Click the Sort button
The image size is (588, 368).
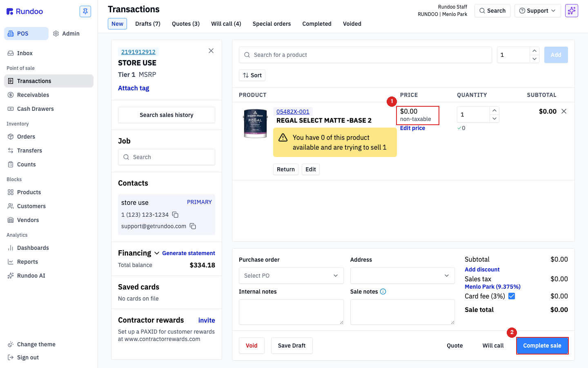tap(252, 75)
